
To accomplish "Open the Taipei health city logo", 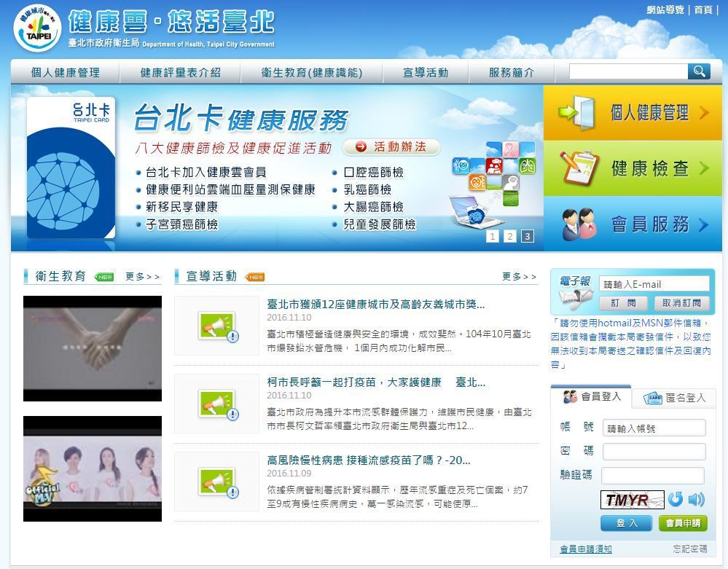I will coord(37,28).
